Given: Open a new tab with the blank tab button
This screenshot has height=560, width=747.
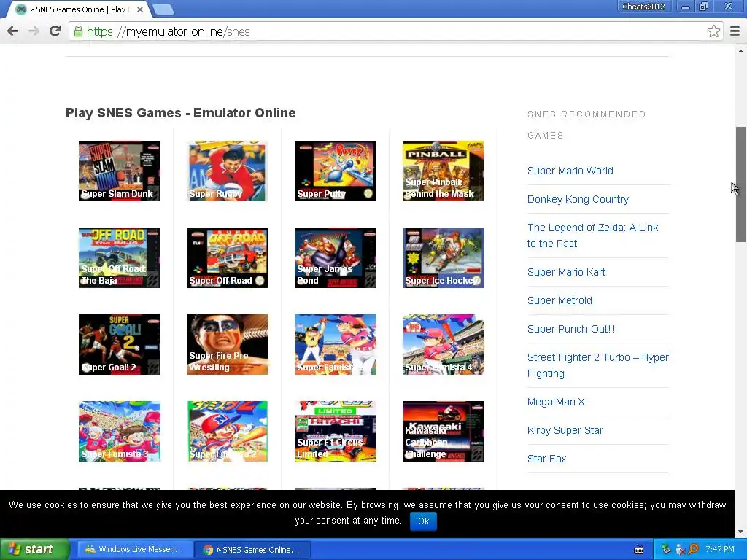Looking at the screenshot, I should (163, 9).
